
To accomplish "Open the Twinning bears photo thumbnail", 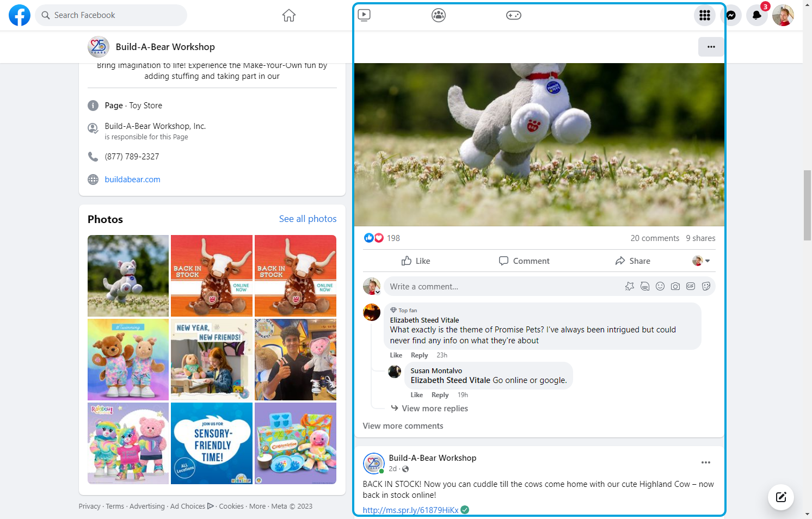I will (128, 360).
